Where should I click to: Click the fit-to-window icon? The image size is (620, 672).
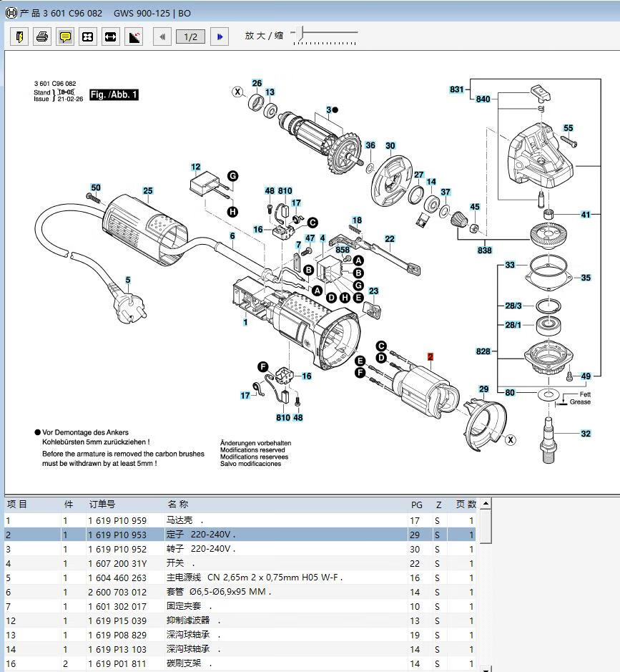tap(88, 37)
